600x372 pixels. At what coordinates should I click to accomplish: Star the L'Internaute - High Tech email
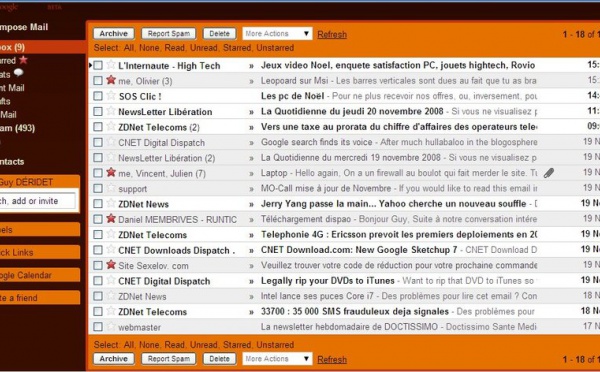coord(111,65)
